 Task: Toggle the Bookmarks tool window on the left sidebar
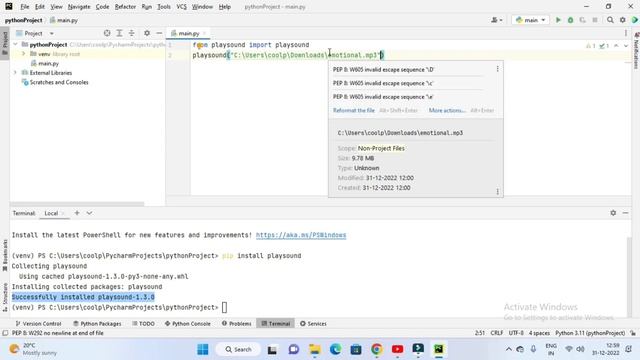[5, 255]
